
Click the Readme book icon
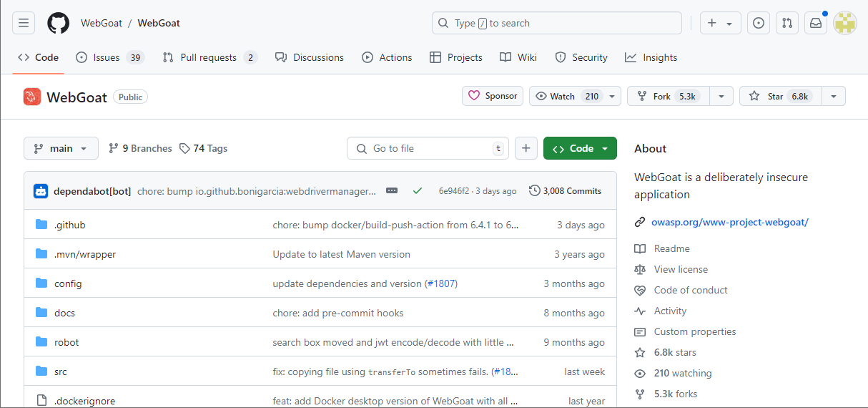[640, 248]
